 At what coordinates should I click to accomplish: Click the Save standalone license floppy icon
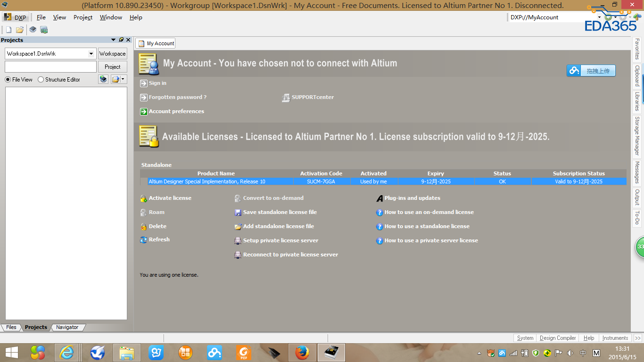238,213
